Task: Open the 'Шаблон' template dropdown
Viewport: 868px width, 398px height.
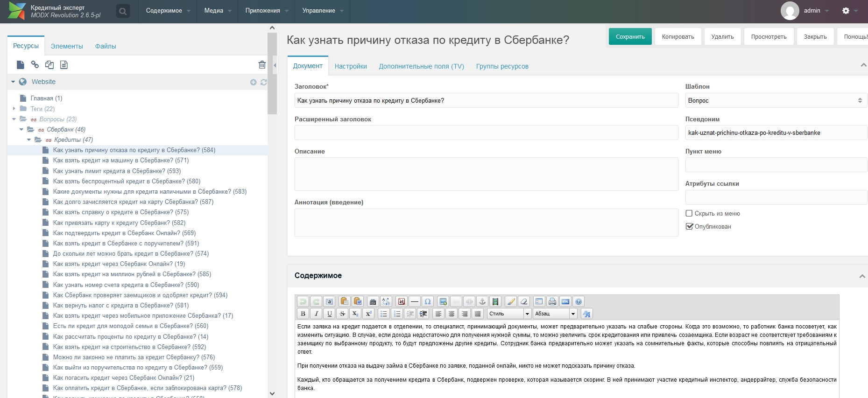Action: click(x=776, y=101)
